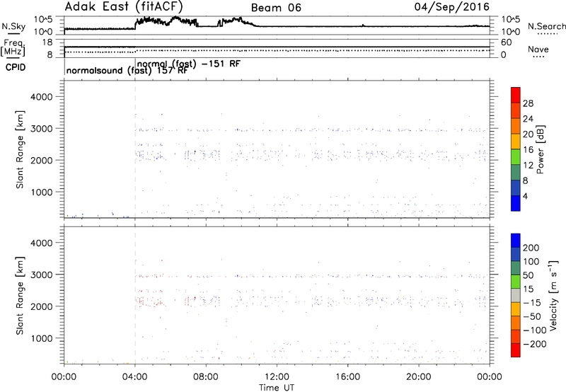566x392 pixels.
Task: Click the '18' frequency axis value
Action: pyautogui.click(x=47, y=42)
